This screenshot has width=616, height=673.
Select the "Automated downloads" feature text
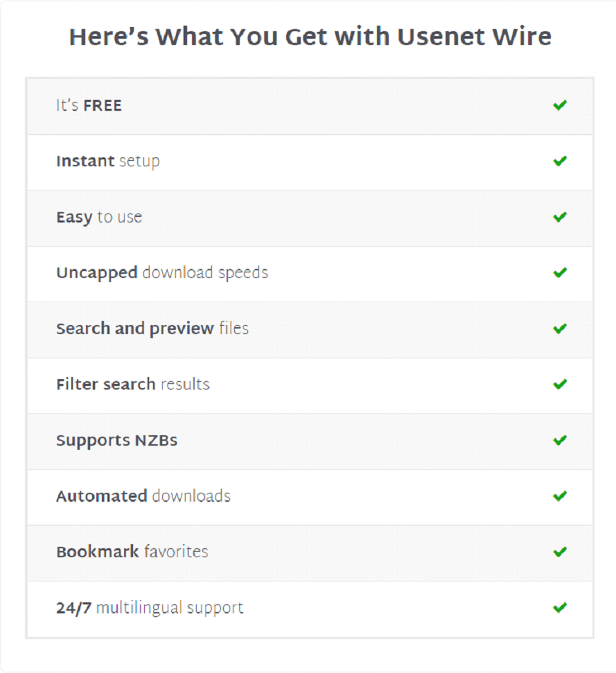[143, 496]
